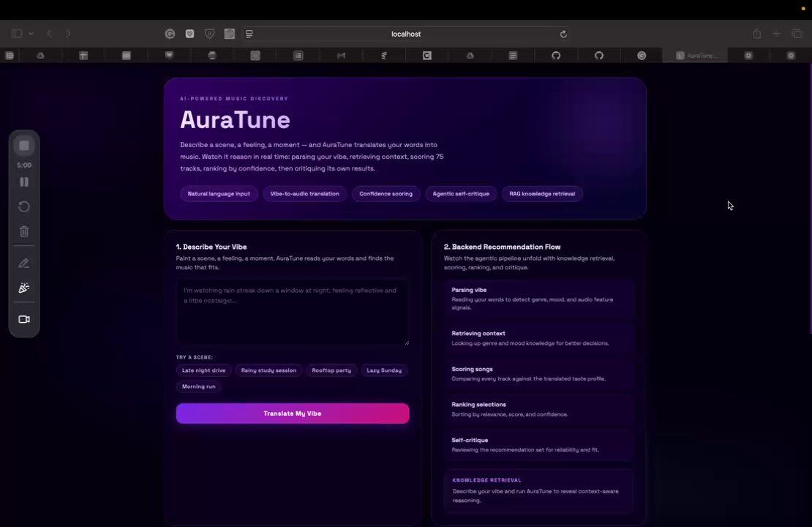
Task: Click the AuraTune heading
Action: (x=235, y=120)
